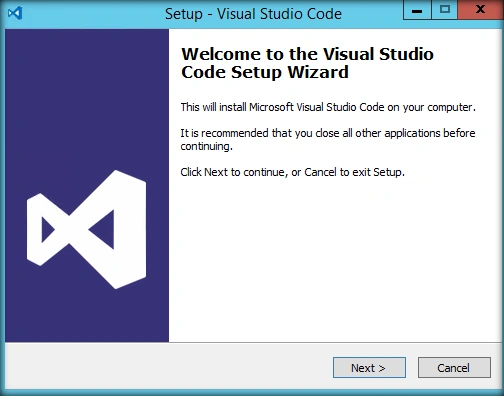
Task: Click the word "continuing." in the paragraph
Action: [x=206, y=146]
